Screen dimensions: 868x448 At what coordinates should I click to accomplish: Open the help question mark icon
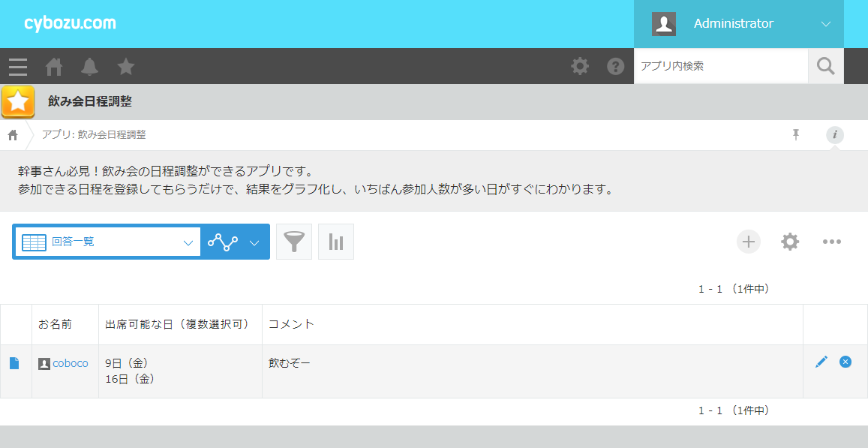[616, 66]
